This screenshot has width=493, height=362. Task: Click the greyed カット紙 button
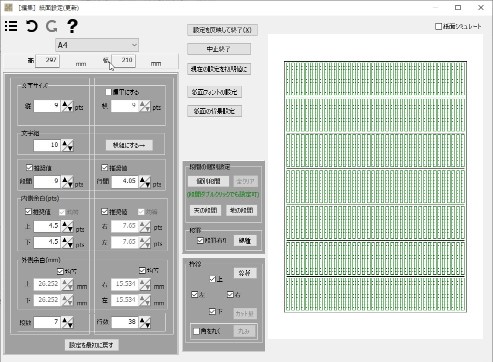[245, 313]
